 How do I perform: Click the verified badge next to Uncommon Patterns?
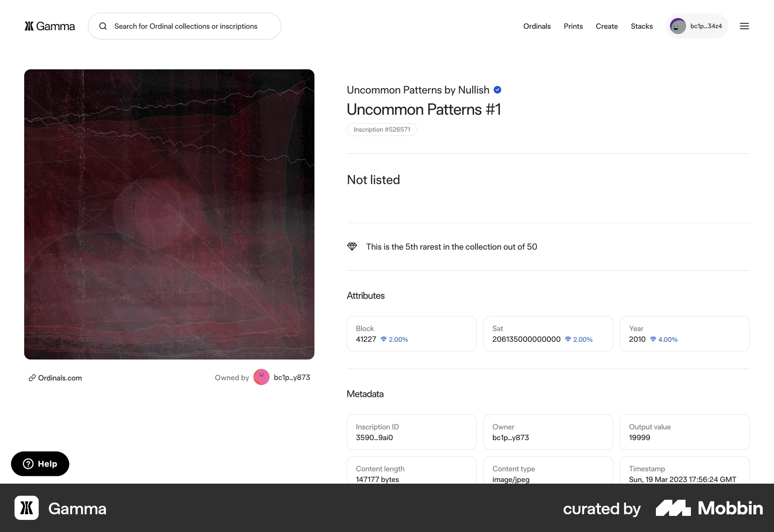[x=497, y=89]
